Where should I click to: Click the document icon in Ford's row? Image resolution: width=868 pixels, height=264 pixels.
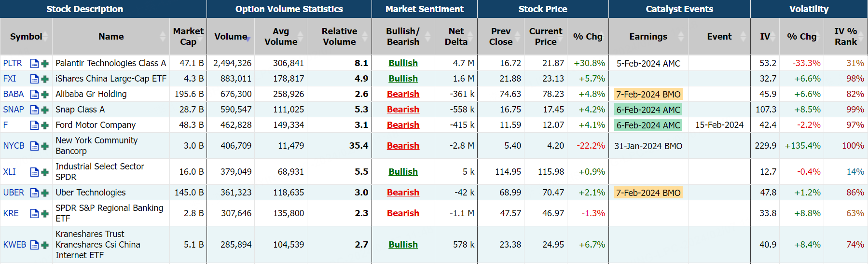click(34, 125)
